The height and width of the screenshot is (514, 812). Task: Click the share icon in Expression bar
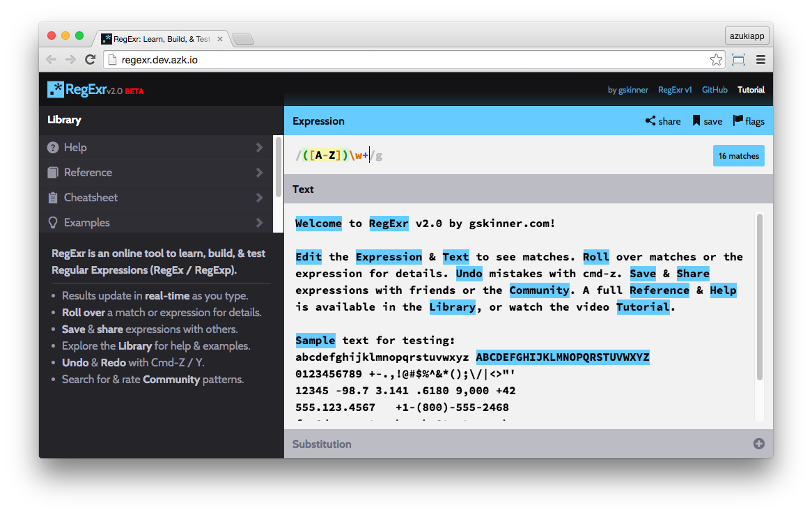(x=650, y=120)
